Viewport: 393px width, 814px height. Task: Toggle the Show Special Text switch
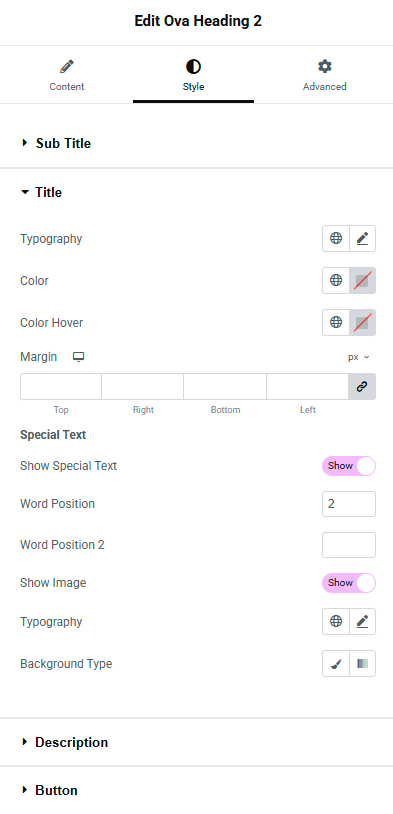coord(349,466)
